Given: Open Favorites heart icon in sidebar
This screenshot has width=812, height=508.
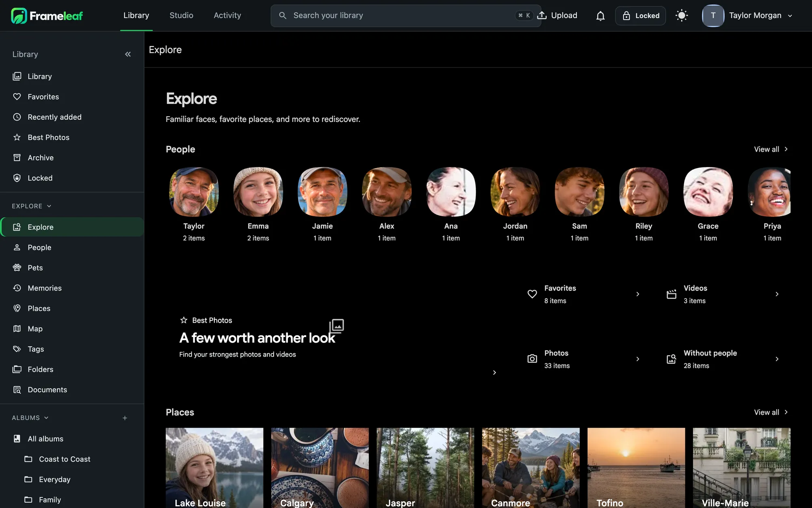Looking at the screenshot, I should 17,97.
